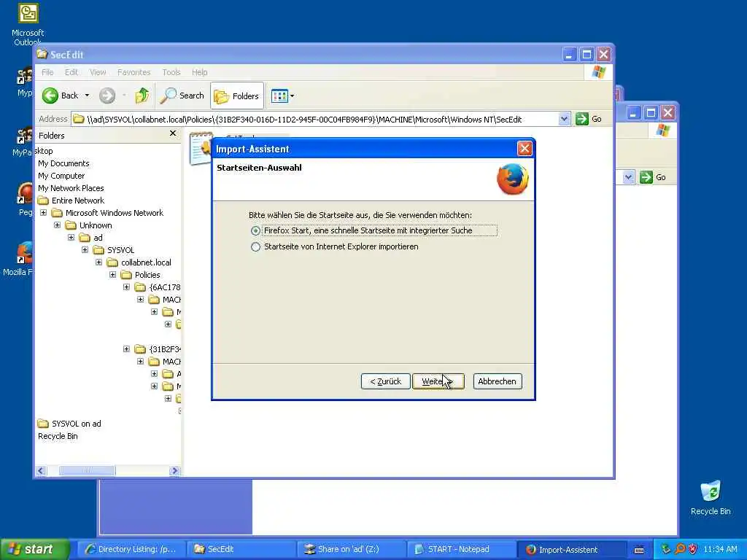Expand Microsoft Windows Network node
The image size is (747, 560).
tap(43, 213)
